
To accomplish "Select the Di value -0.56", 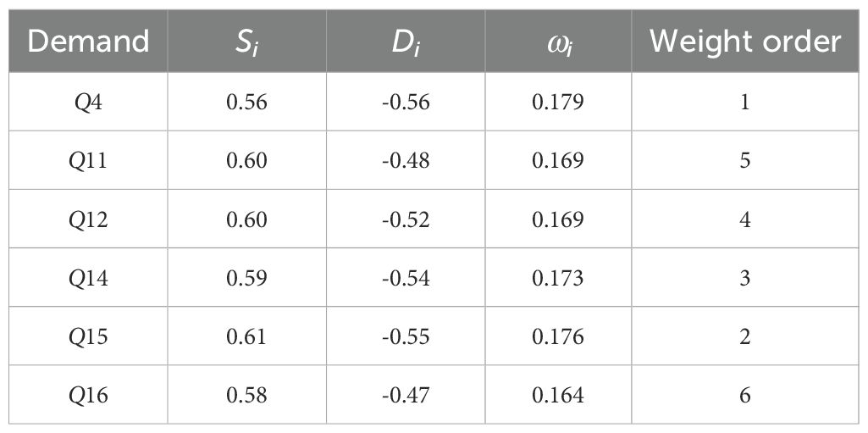I will click(x=406, y=103).
